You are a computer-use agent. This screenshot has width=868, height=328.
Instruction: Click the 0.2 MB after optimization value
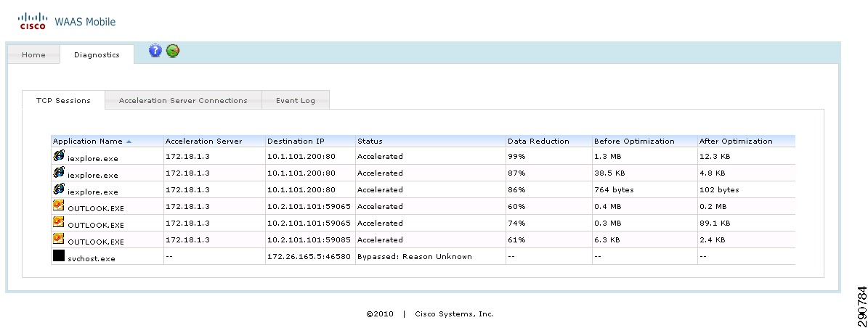(713, 206)
